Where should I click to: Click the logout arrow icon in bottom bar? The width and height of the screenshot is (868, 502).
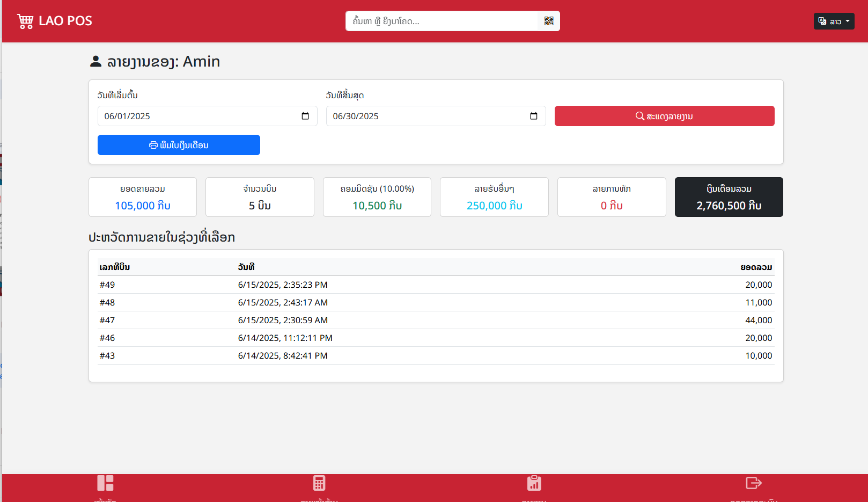[754, 483]
